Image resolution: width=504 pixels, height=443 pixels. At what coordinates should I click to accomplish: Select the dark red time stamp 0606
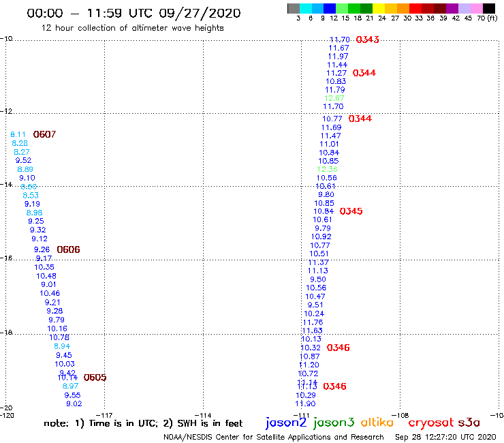[x=68, y=249]
